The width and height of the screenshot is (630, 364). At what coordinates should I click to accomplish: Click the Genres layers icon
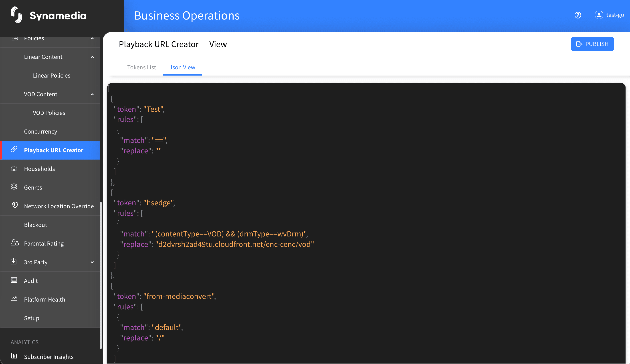tap(14, 187)
